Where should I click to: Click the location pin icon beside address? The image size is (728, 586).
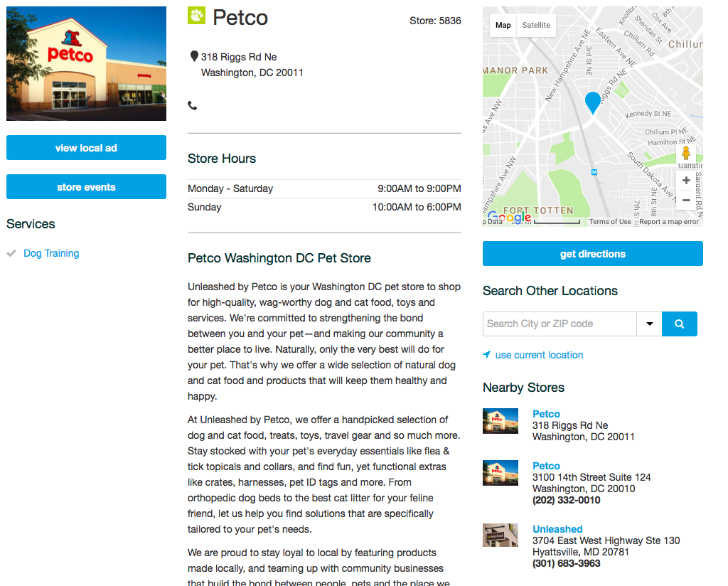coord(194,57)
